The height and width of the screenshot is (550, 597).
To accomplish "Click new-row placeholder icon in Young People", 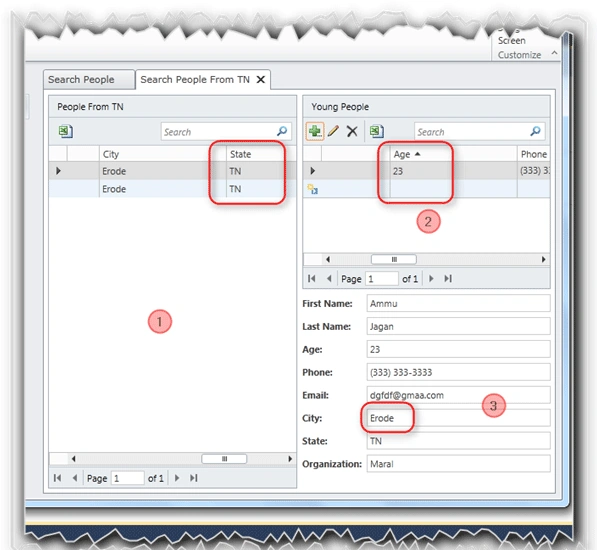I will (313, 189).
